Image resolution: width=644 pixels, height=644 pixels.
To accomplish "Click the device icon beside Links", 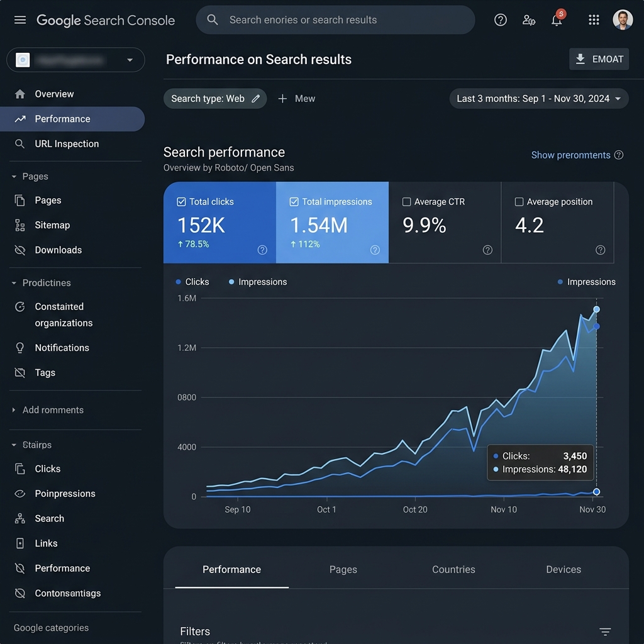I will click(19, 543).
